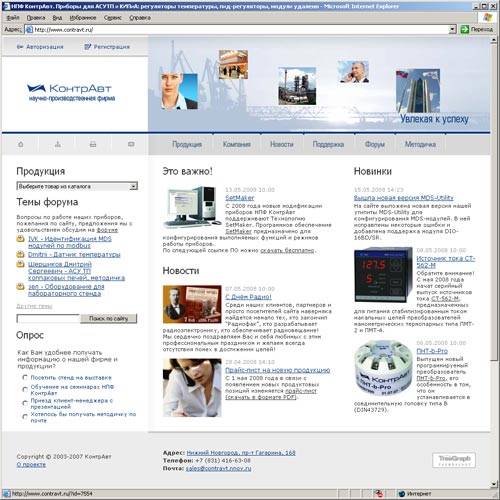Click the Поиск по сайту button
The height and width of the screenshot is (500, 500).
coord(108,319)
